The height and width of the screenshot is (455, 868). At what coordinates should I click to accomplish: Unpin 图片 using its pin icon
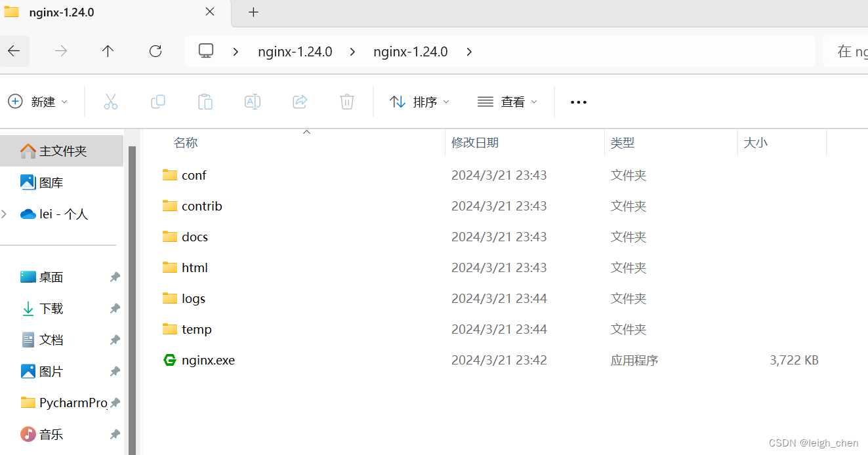coord(115,372)
